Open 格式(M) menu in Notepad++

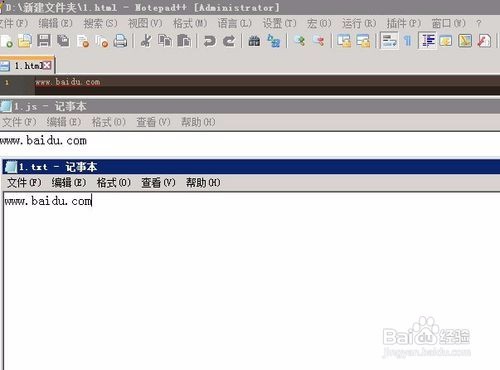click(x=190, y=23)
